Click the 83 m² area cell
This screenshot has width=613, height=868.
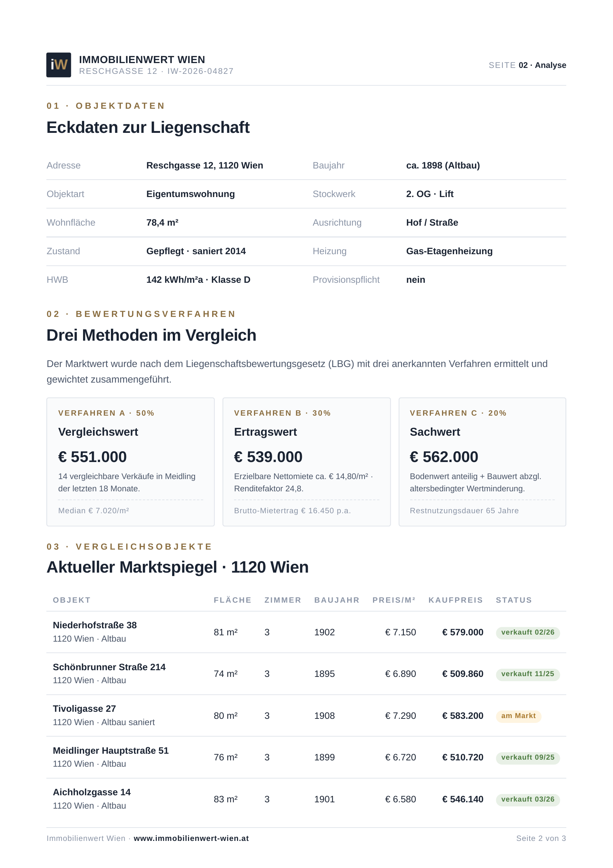tap(225, 800)
